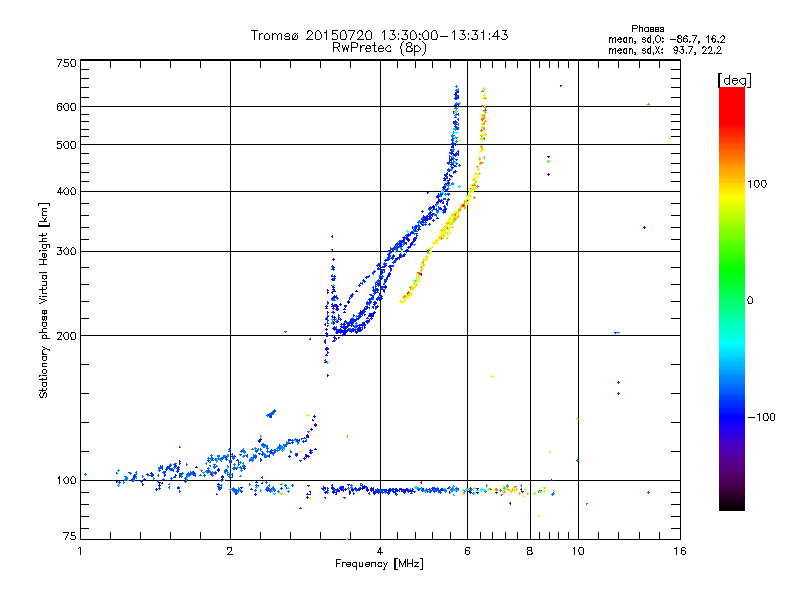
Task: Click the x-axis tick '1'
Action: [80, 551]
